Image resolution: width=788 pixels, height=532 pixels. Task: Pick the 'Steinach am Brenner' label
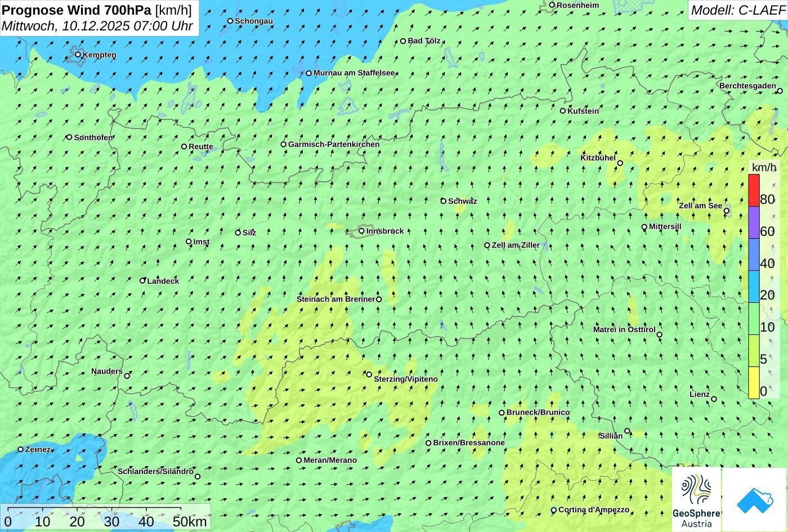coord(335,299)
